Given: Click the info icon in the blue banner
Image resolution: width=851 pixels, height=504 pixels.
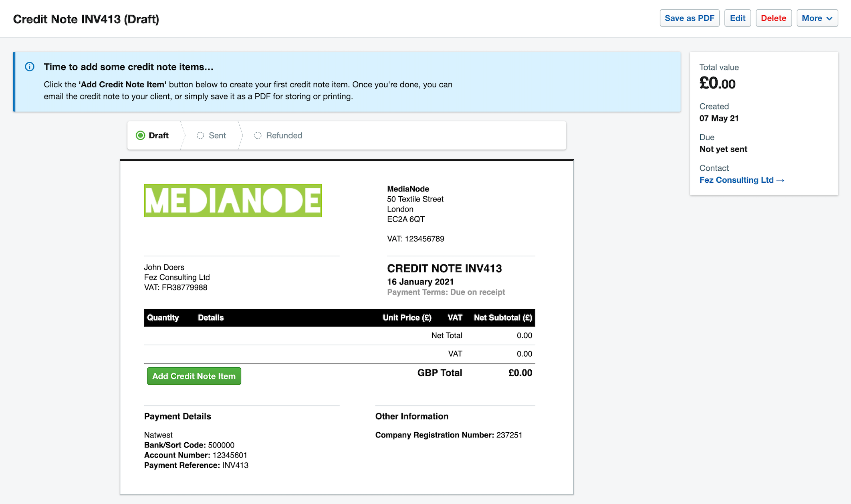Looking at the screenshot, I should [x=30, y=67].
